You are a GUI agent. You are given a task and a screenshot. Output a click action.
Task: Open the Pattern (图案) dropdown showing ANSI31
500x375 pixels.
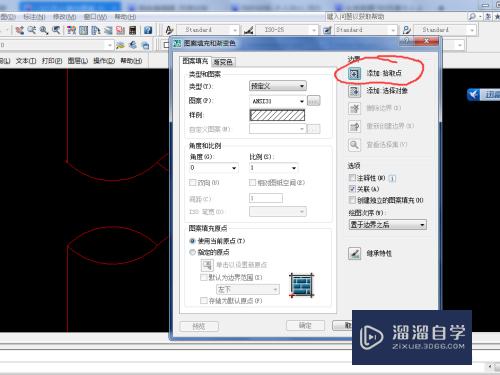tap(278, 101)
